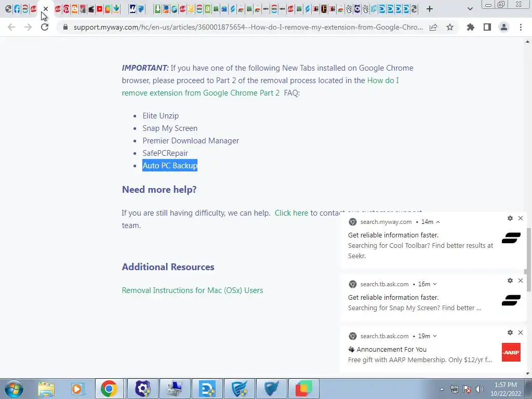Launch Windows Media Player from taskbar
This screenshot has height=399, width=532.
tap(77, 389)
